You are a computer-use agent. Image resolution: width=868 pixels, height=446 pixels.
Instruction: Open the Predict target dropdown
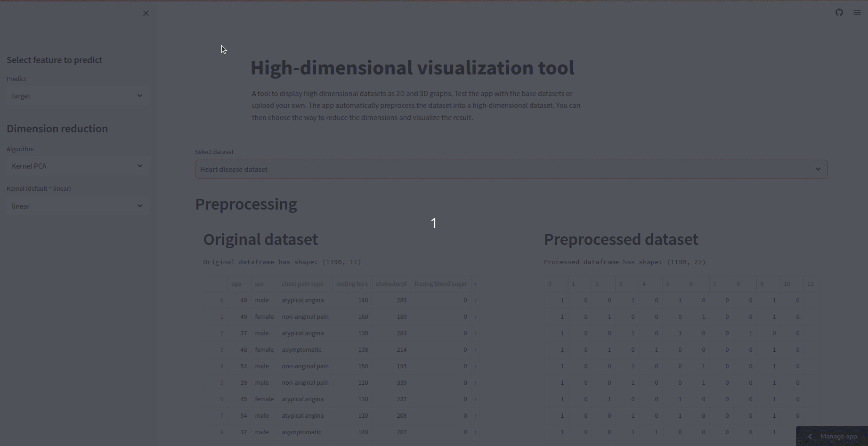coord(78,96)
